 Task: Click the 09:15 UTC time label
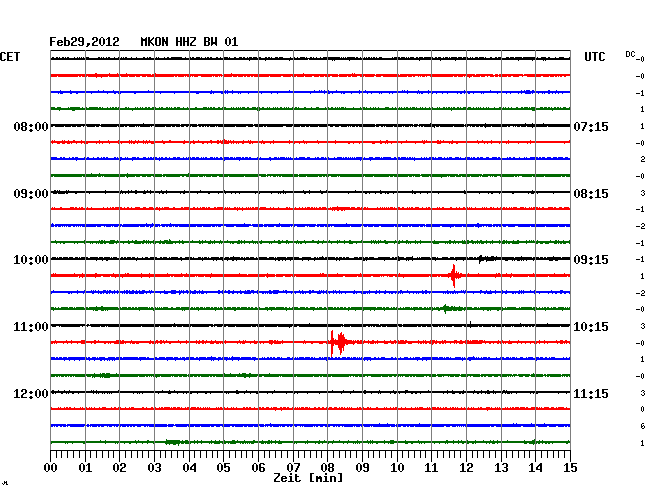591,260
